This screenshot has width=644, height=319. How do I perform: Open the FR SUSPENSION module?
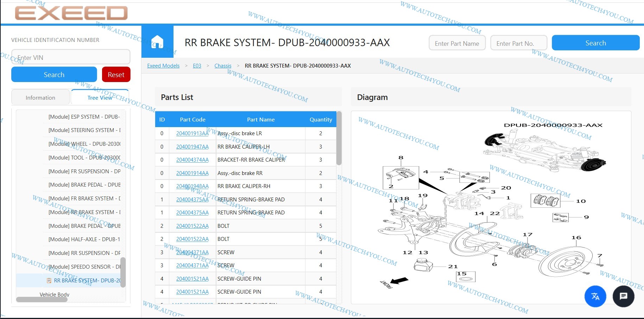84,171
